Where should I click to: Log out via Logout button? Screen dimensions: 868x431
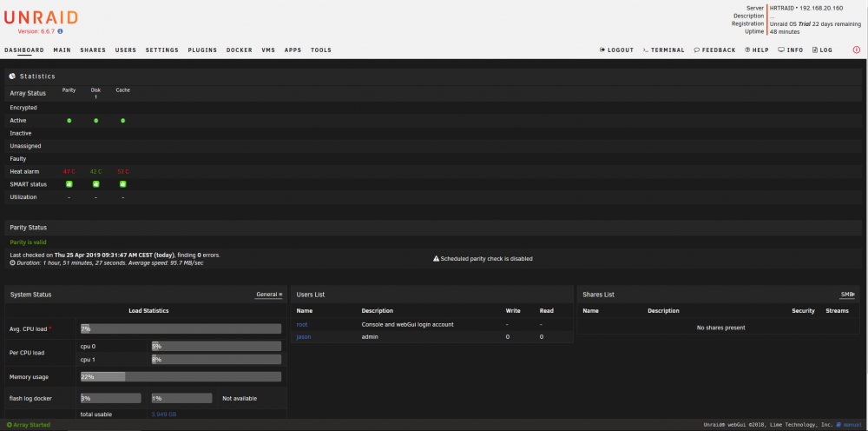coord(616,50)
